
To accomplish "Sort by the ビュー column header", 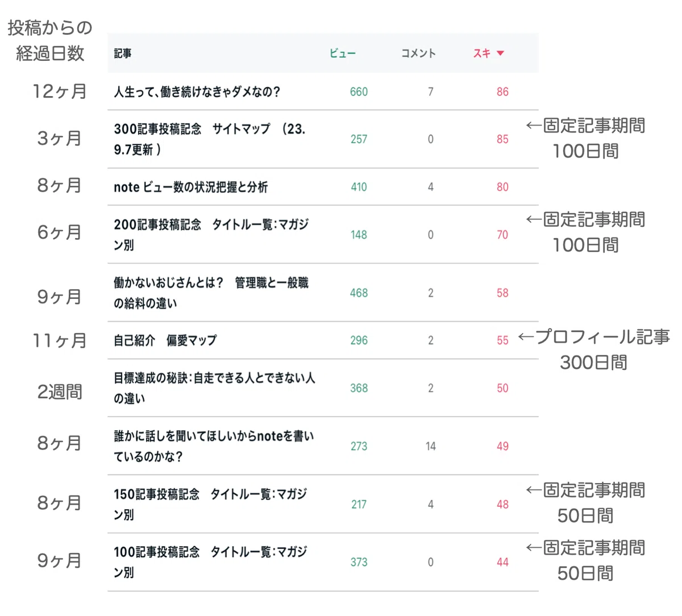I will pyautogui.click(x=343, y=53).
